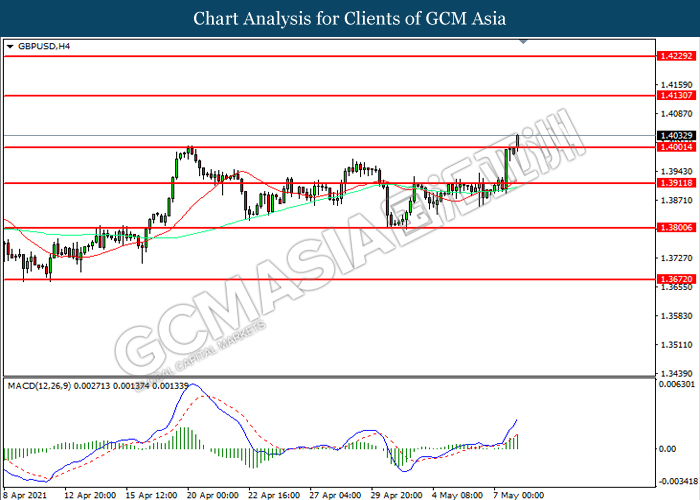Select the 1.36720 support price label
The image size is (700, 500).
pyautogui.click(x=676, y=279)
